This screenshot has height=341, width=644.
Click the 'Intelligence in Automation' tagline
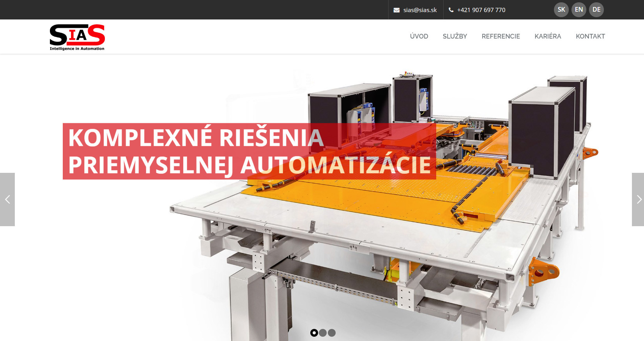(77, 49)
